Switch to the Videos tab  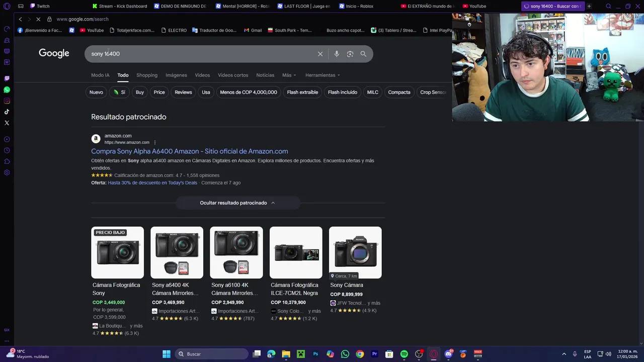coord(202,75)
